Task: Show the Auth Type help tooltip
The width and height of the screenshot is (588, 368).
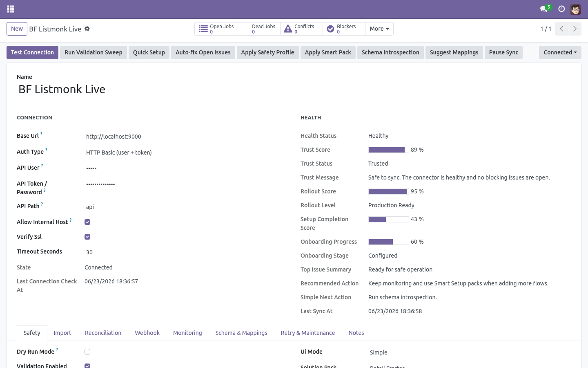Action: click(46, 150)
